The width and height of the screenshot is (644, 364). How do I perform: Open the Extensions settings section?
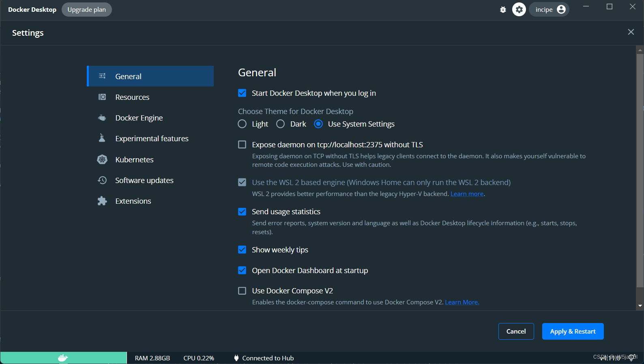point(150,201)
